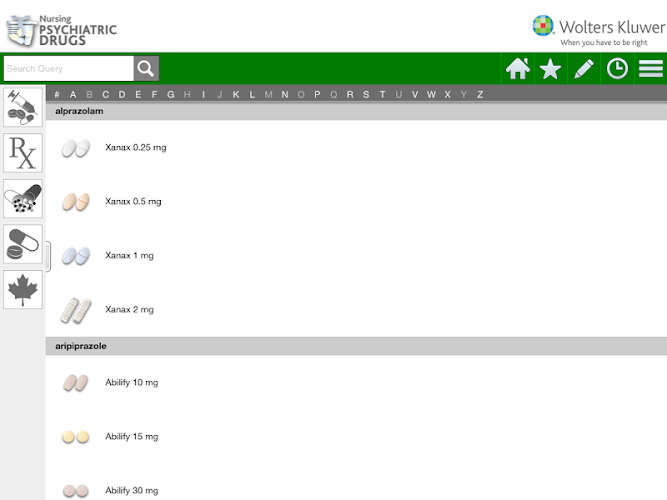Open Xanax 2 mg entry
The width and height of the screenshot is (667, 500).
pos(356,309)
